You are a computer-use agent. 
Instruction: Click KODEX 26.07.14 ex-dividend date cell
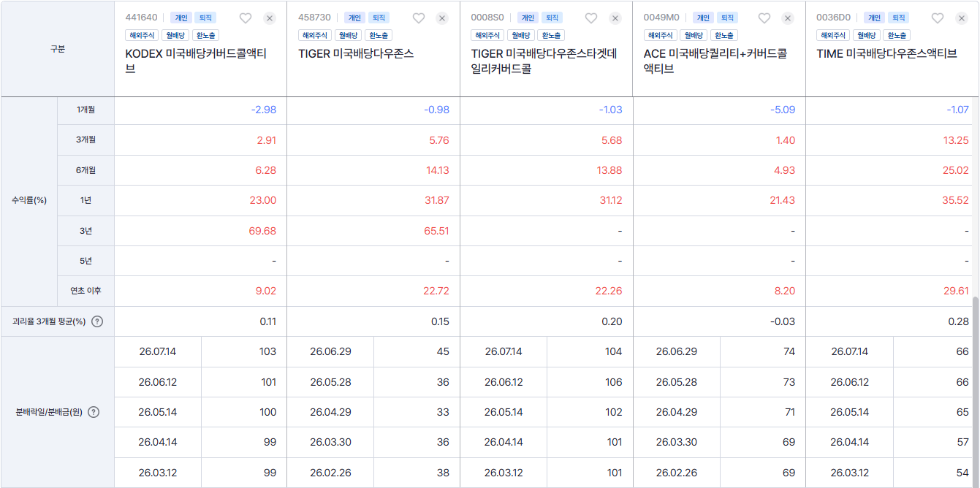(158, 351)
